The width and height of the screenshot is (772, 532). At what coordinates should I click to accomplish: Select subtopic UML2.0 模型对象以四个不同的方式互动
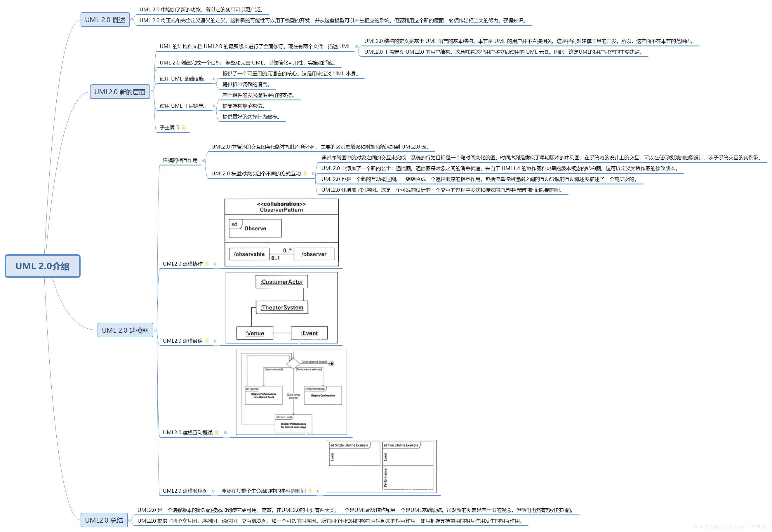[256, 174]
